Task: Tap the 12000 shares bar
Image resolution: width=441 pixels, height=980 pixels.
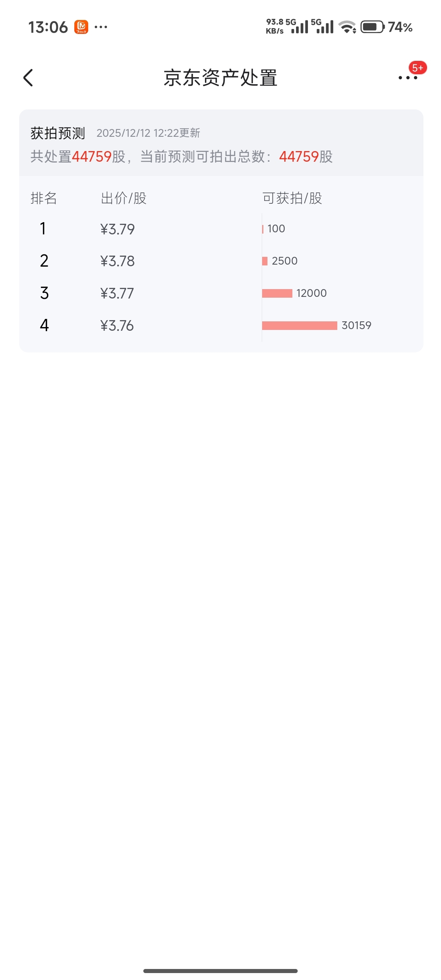Action: pyautogui.click(x=277, y=293)
